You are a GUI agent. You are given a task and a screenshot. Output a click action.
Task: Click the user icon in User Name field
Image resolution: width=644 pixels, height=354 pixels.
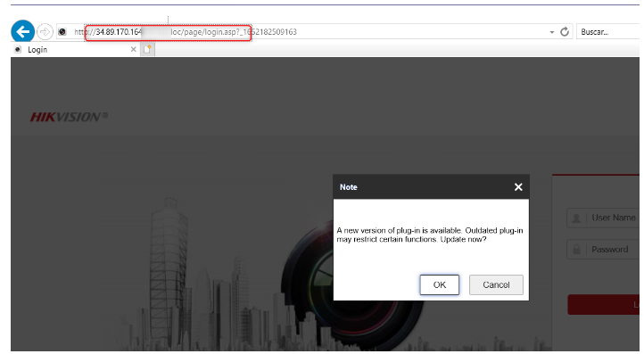coord(576,218)
